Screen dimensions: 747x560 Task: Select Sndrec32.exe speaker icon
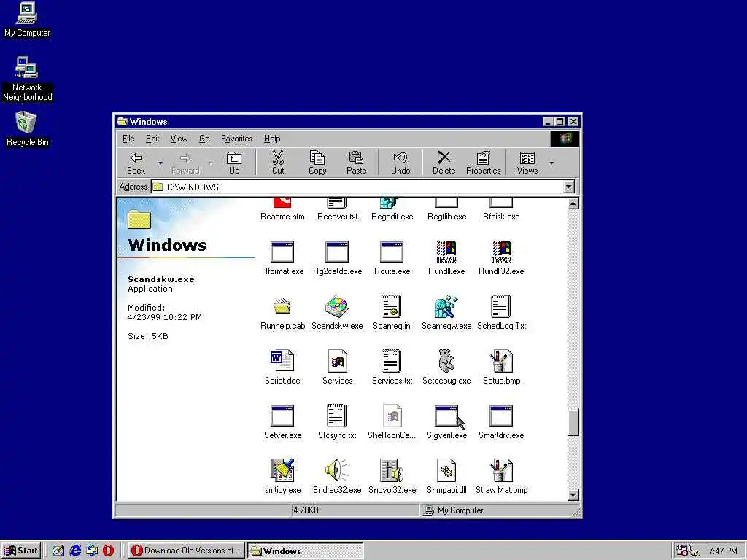[337, 470]
